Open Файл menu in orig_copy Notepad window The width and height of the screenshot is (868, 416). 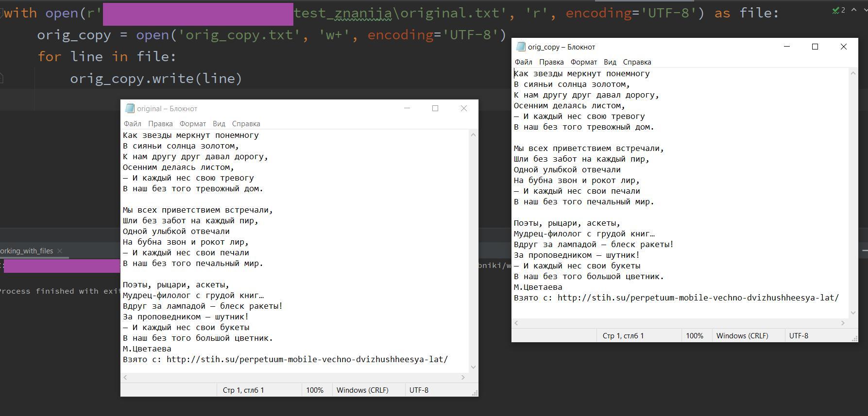523,62
